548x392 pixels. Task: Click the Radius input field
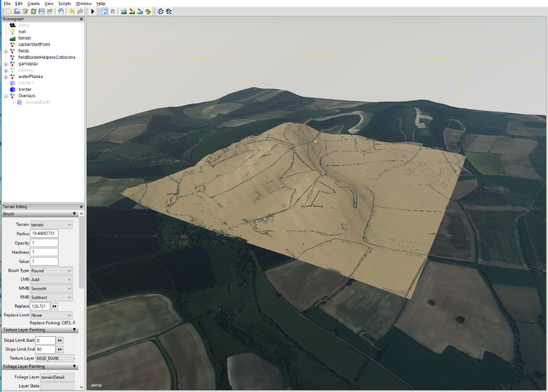coord(44,234)
